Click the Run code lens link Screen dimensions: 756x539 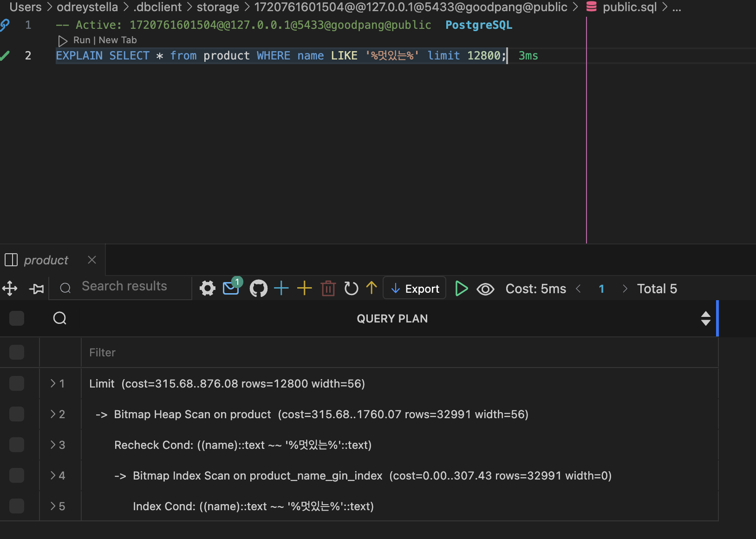tap(82, 40)
